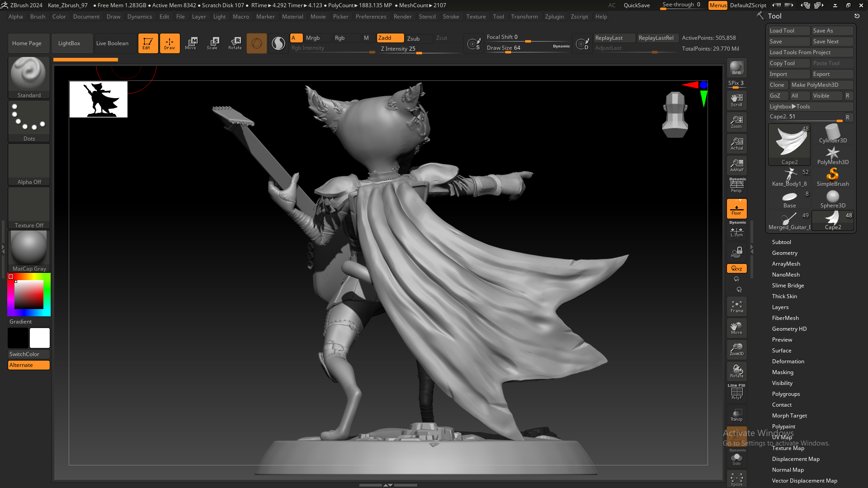
Task: Select the Draw mode icon
Action: (x=170, y=43)
